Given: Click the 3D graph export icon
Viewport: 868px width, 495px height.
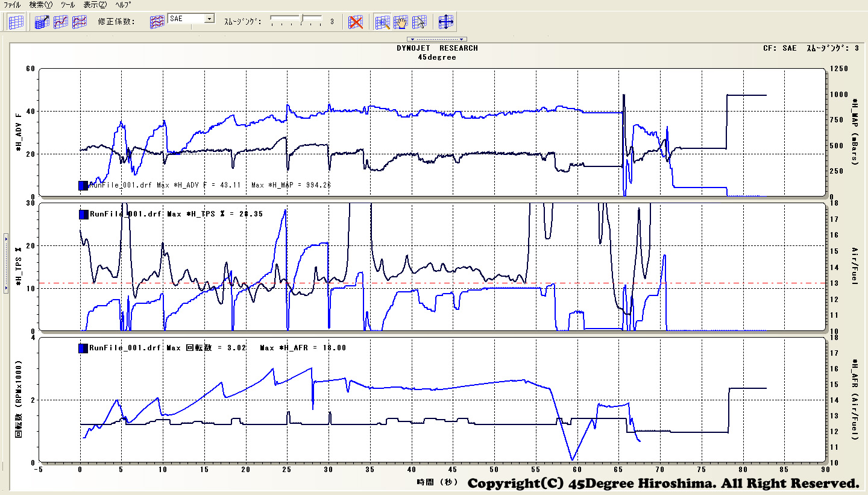Looking at the screenshot, I should point(42,22).
